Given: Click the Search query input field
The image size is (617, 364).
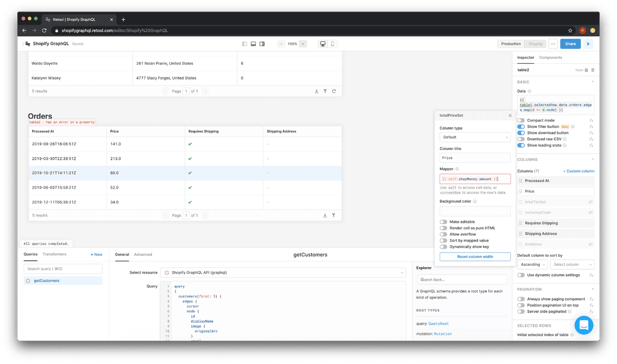Looking at the screenshot, I should (x=63, y=269).
